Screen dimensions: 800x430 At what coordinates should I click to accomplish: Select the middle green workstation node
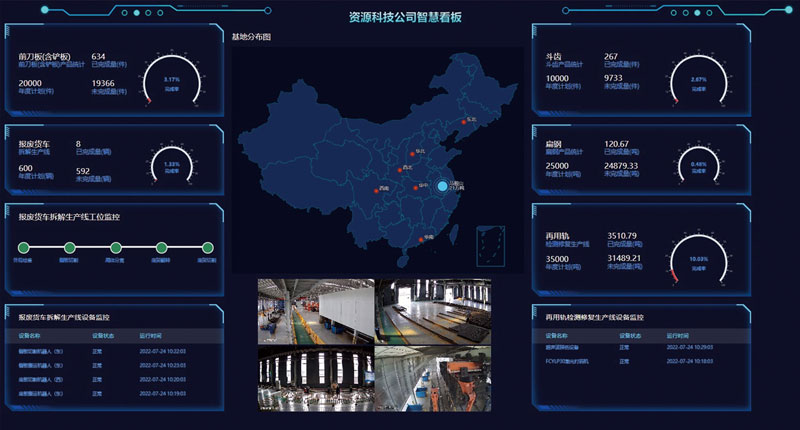114,248
